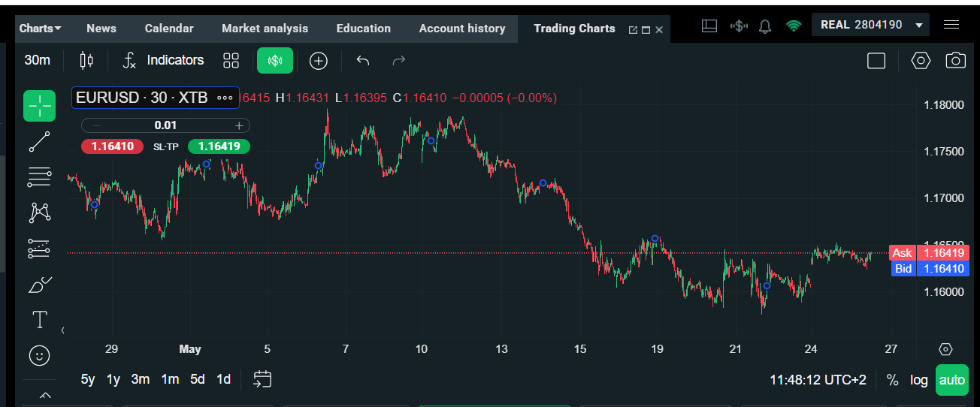The width and height of the screenshot is (980, 407).
Task: Toggle the SL-TP option
Action: tap(166, 146)
